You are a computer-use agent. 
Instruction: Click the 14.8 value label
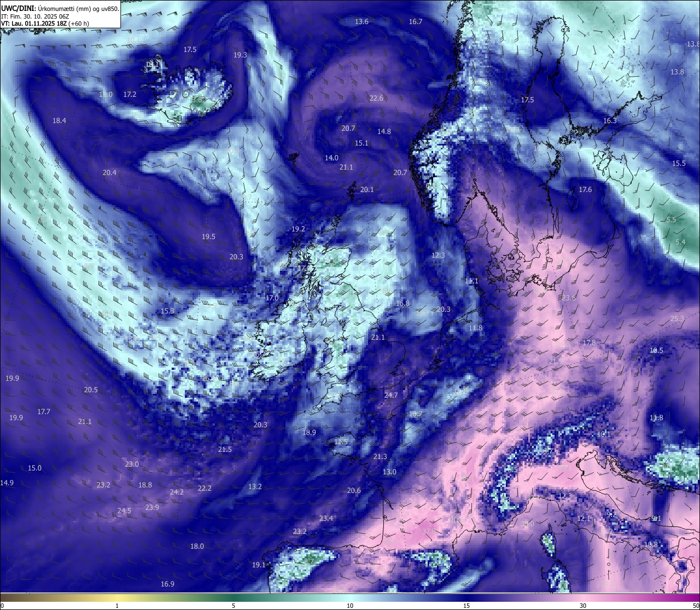point(384,132)
